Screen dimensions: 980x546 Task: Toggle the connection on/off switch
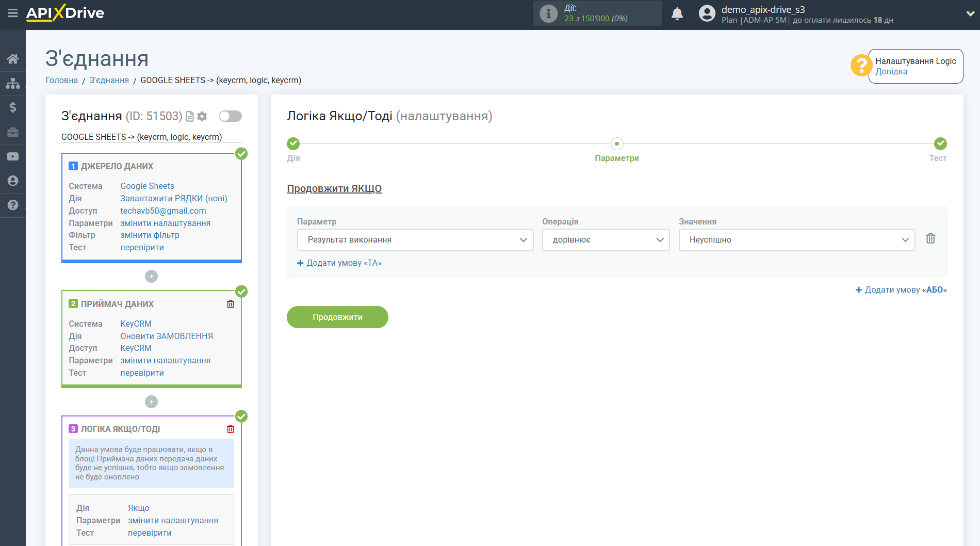point(230,116)
